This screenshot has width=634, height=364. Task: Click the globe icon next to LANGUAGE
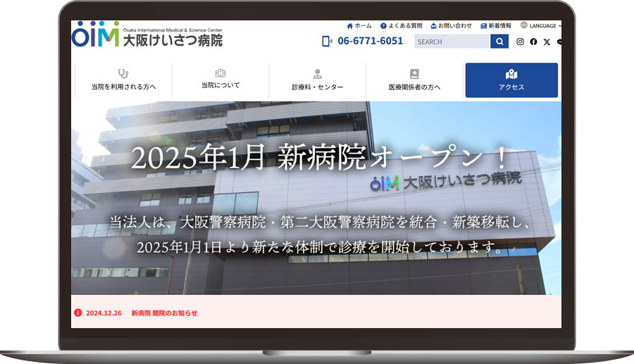(x=523, y=25)
